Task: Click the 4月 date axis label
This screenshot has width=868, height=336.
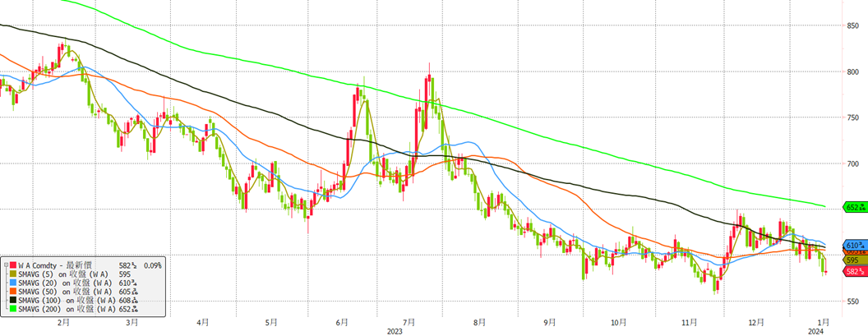Action: coord(203,323)
